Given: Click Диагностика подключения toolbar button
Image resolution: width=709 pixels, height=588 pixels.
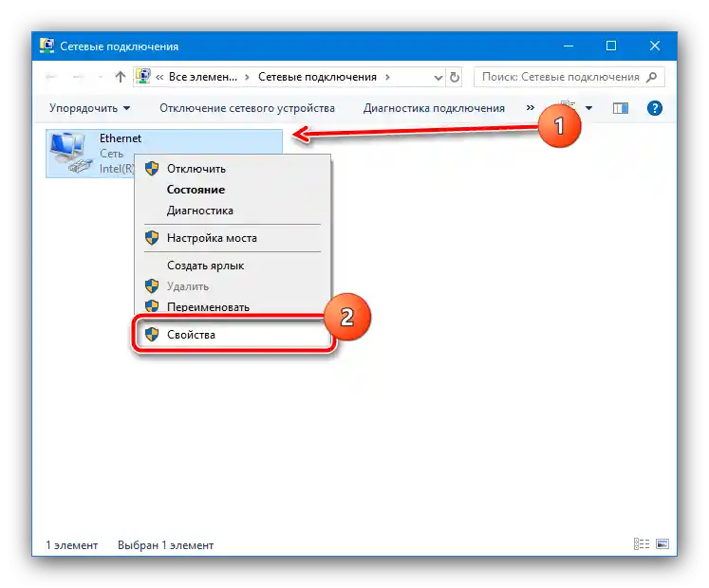Looking at the screenshot, I should tap(434, 108).
